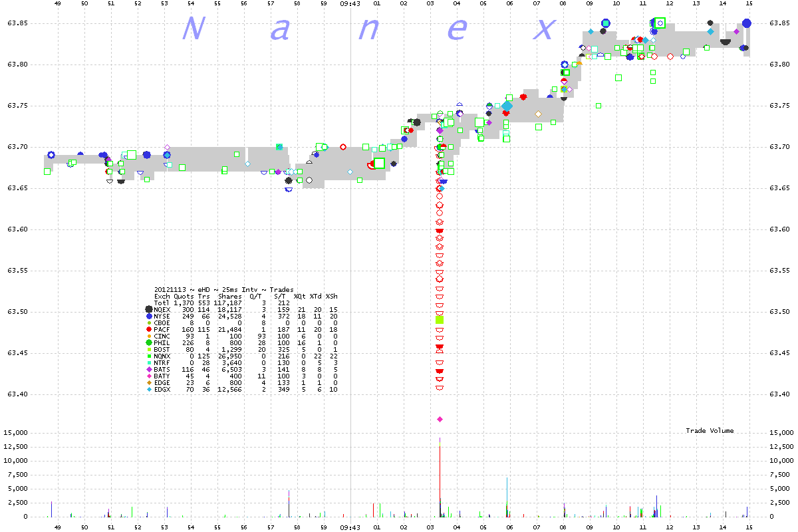Select 63.85 on the left price axis
This screenshot has height=532, width=798.
click(17, 23)
